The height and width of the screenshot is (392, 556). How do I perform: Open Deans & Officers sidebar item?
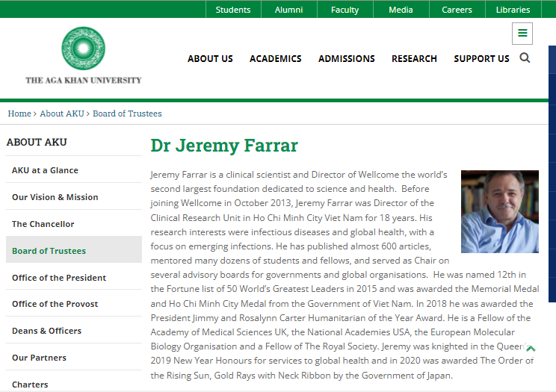click(74, 331)
